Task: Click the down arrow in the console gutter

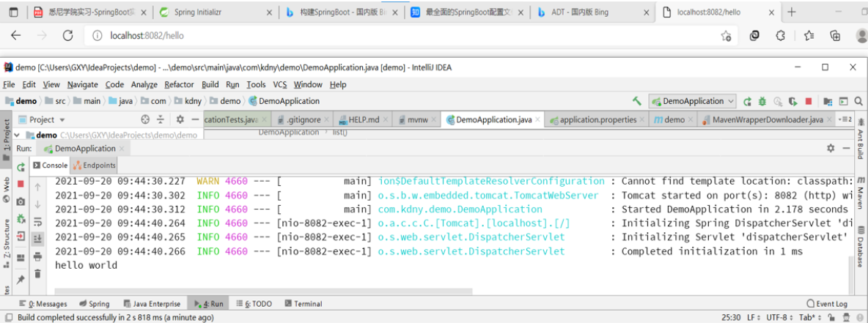Action: 37,204
